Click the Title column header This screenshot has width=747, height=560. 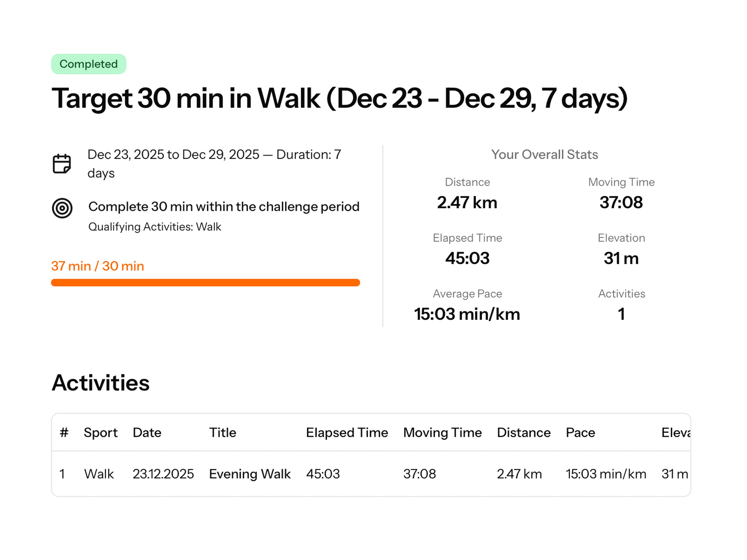click(222, 432)
